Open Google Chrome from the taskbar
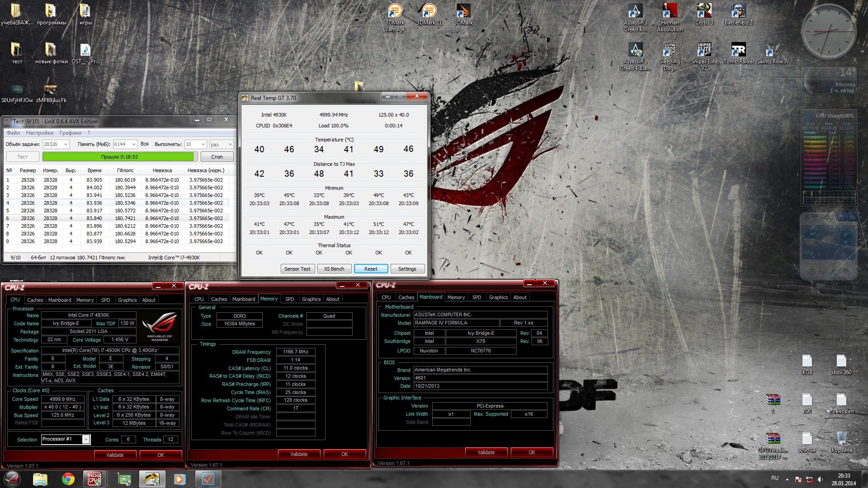Screen dimensions: 868x488 click(x=68, y=479)
